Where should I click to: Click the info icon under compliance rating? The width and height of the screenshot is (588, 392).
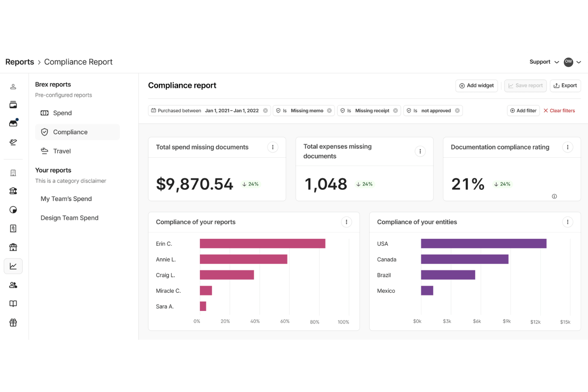(x=554, y=196)
